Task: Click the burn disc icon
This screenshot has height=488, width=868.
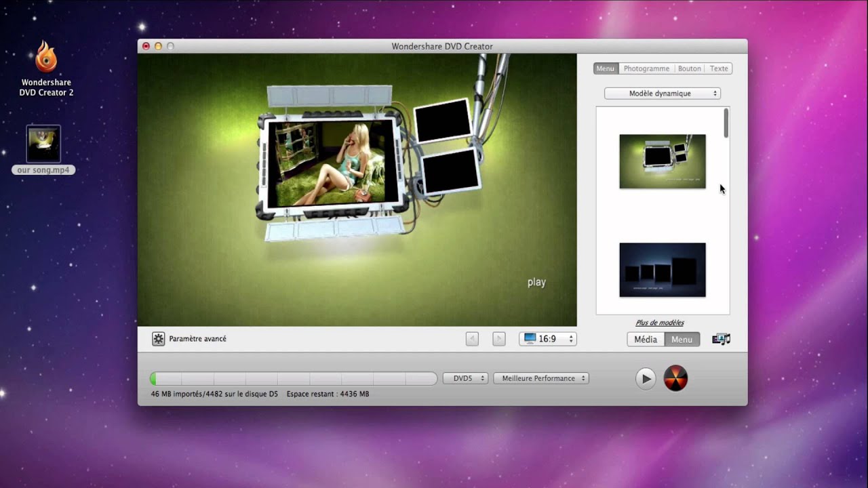Action: (675, 378)
